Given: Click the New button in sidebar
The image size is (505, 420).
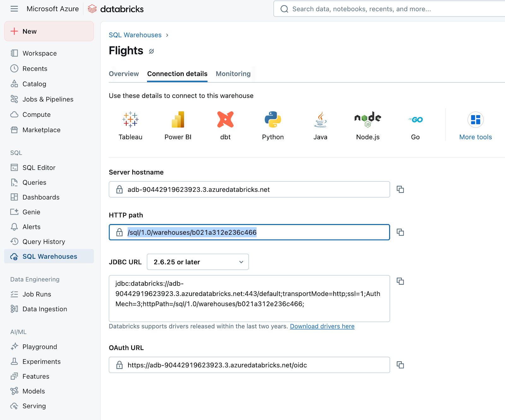Looking at the screenshot, I should tap(49, 31).
